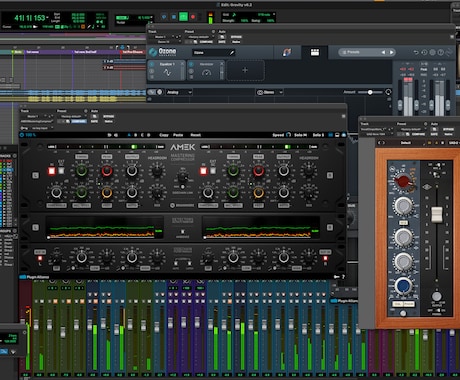Open the AMEK preset dropdown in header

(x=71, y=116)
